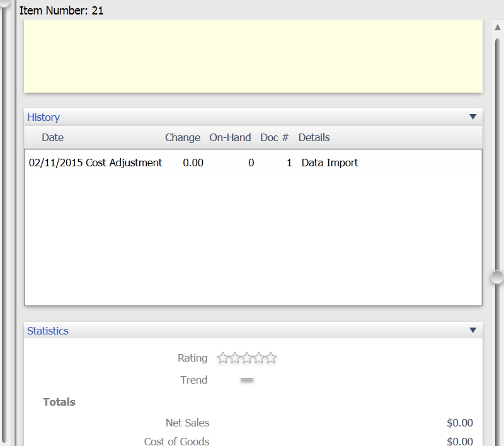Click the Net Sales label
The image size is (504, 446).
(x=187, y=423)
